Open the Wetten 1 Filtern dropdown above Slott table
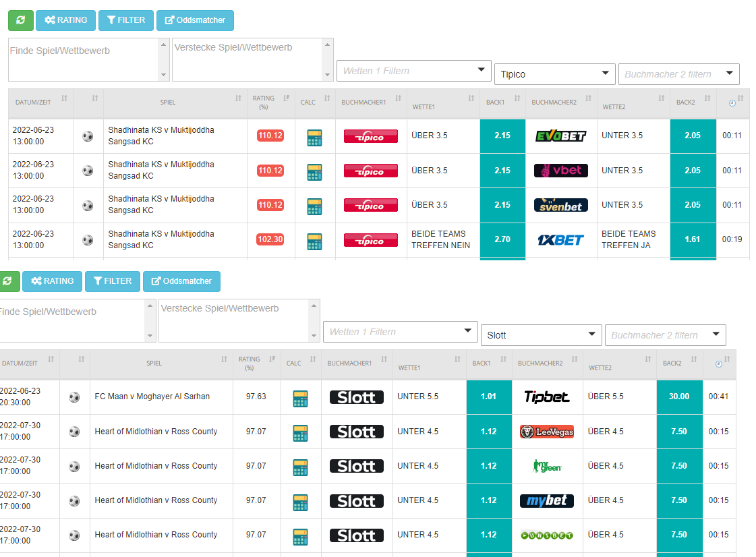 [x=400, y=332]
